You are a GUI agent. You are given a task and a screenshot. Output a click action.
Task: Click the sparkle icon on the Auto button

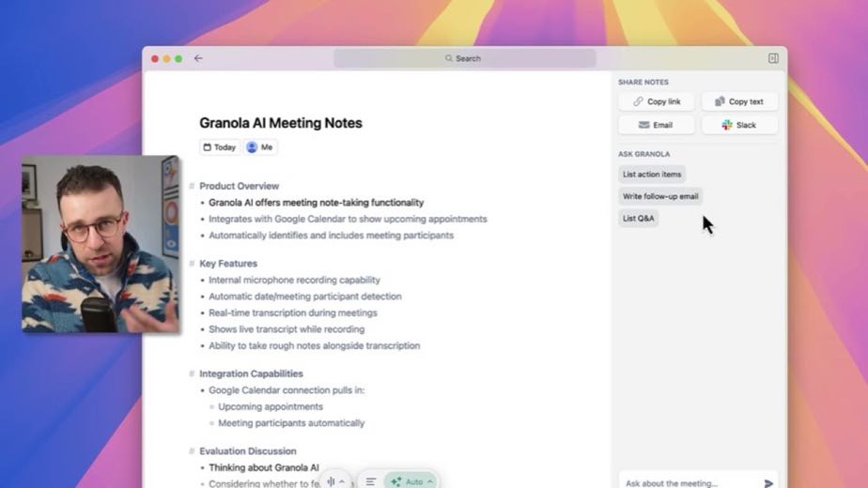(x=395, y=482)
